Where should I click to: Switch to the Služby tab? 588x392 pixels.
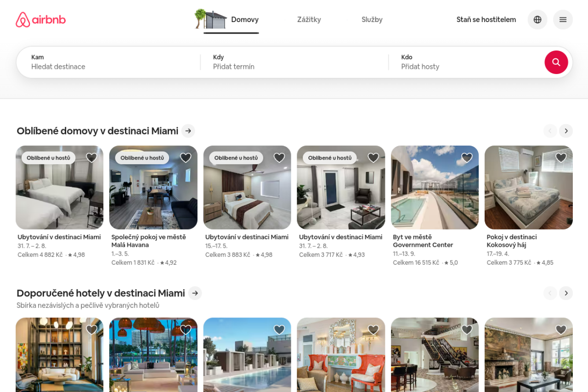[372, 20]
